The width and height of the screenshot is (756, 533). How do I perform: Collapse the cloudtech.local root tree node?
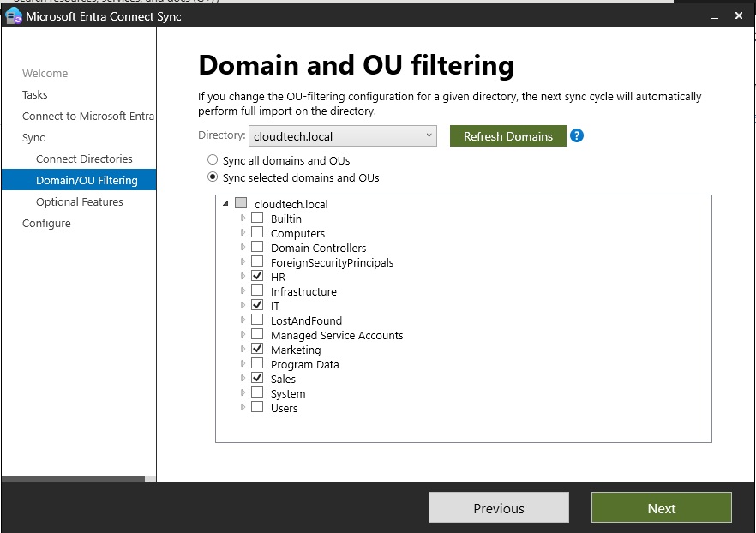click(x=225, y=204)
